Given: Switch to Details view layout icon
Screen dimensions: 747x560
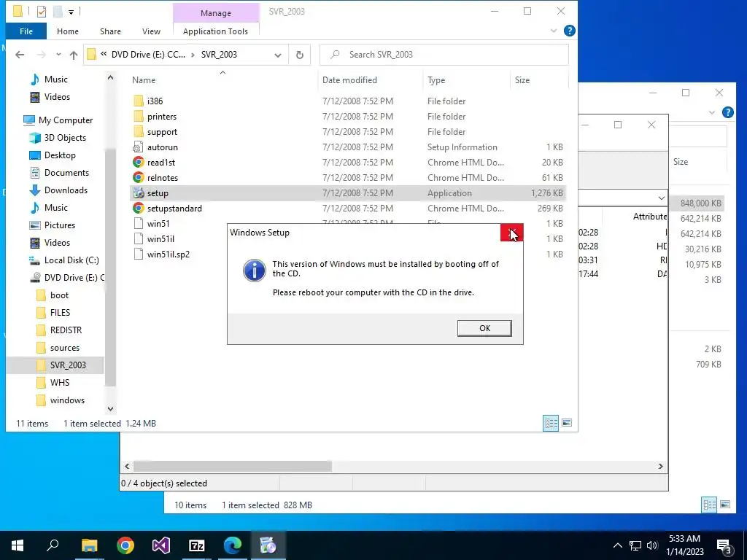Looking at the screenshot, I should point(551,423).
